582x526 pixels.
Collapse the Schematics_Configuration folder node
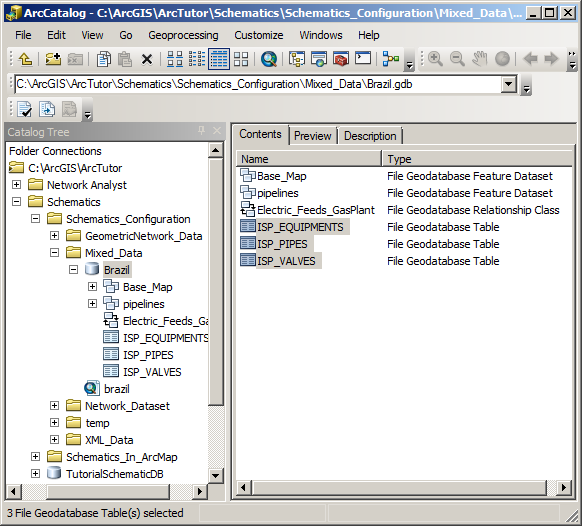35,219
